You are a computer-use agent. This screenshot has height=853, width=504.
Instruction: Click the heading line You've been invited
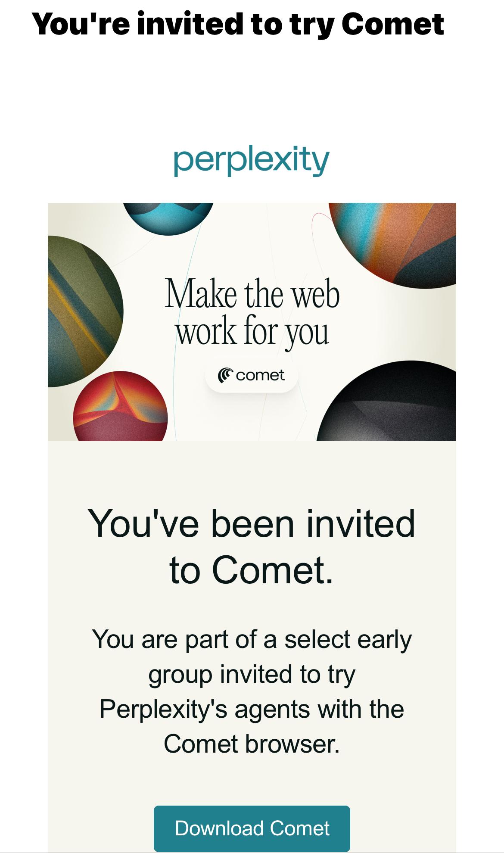pyautogui.click(x=252, y=524)
